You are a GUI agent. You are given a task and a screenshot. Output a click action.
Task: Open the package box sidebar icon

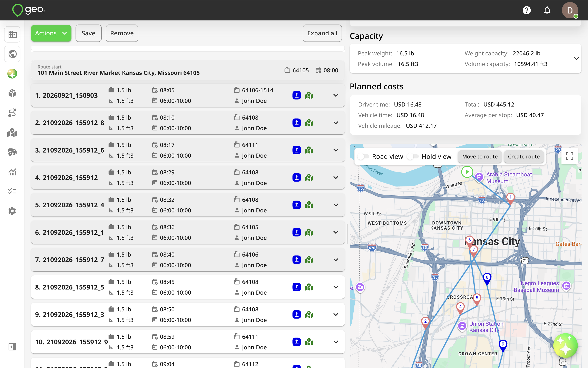click(12, 93)
